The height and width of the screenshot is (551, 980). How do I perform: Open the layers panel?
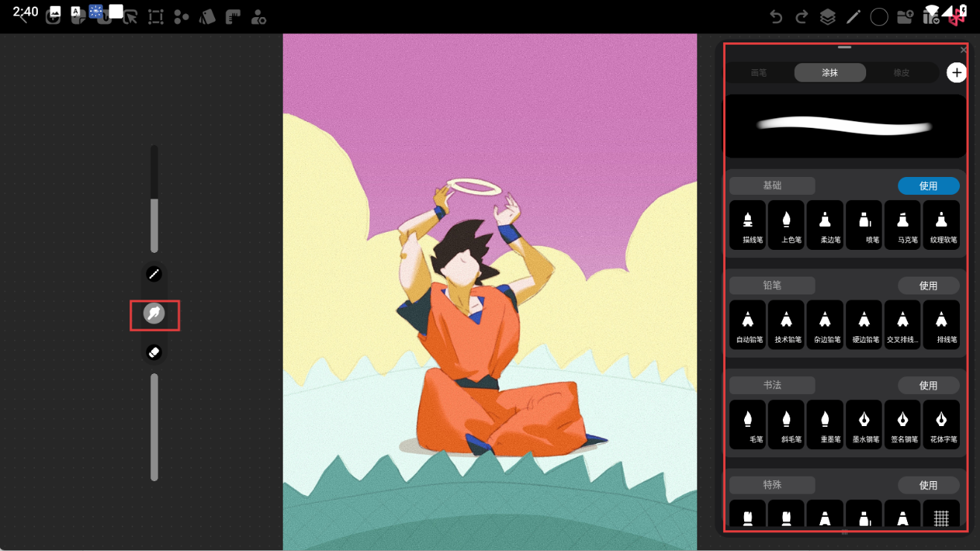827,17
